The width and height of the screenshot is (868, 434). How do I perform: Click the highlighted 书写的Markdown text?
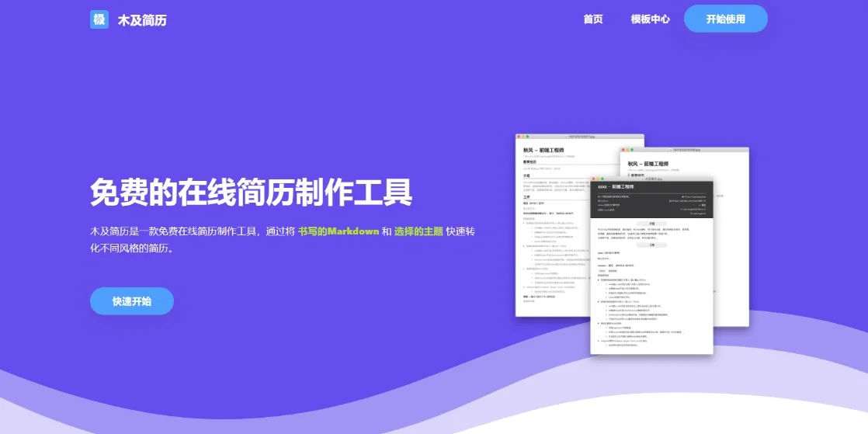(x=339, y=231)
